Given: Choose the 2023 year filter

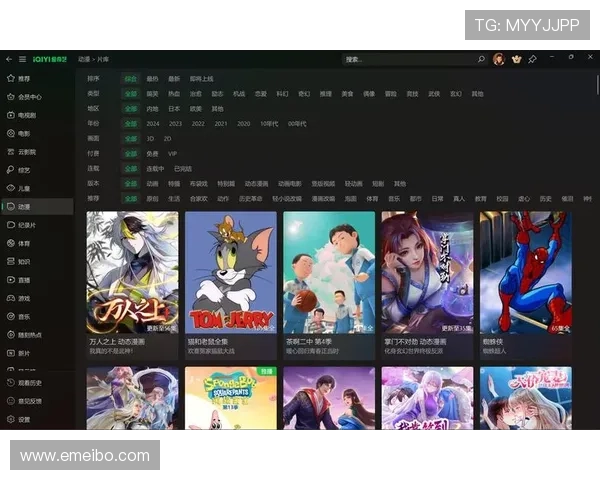Looking at the screenshot, I should pos(175,123).
